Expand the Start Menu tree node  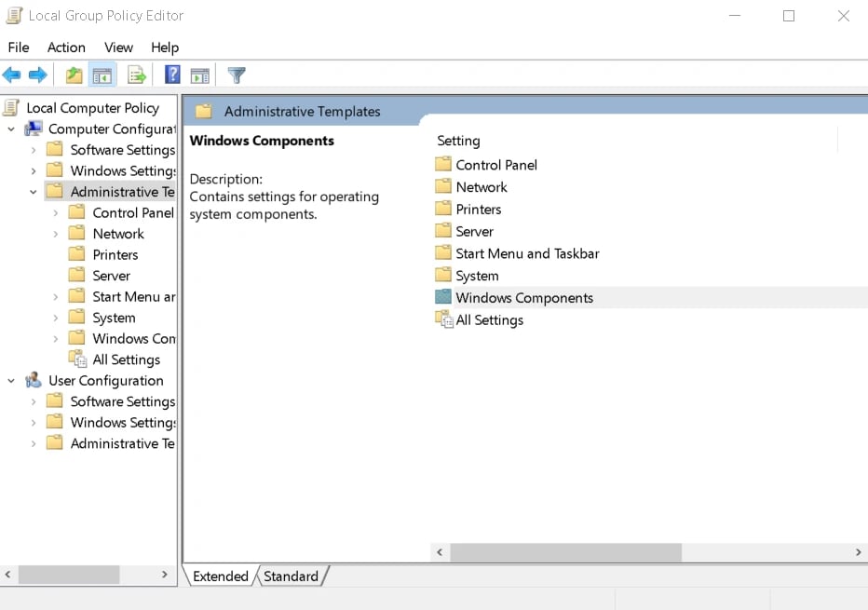[x=55, y=297]
